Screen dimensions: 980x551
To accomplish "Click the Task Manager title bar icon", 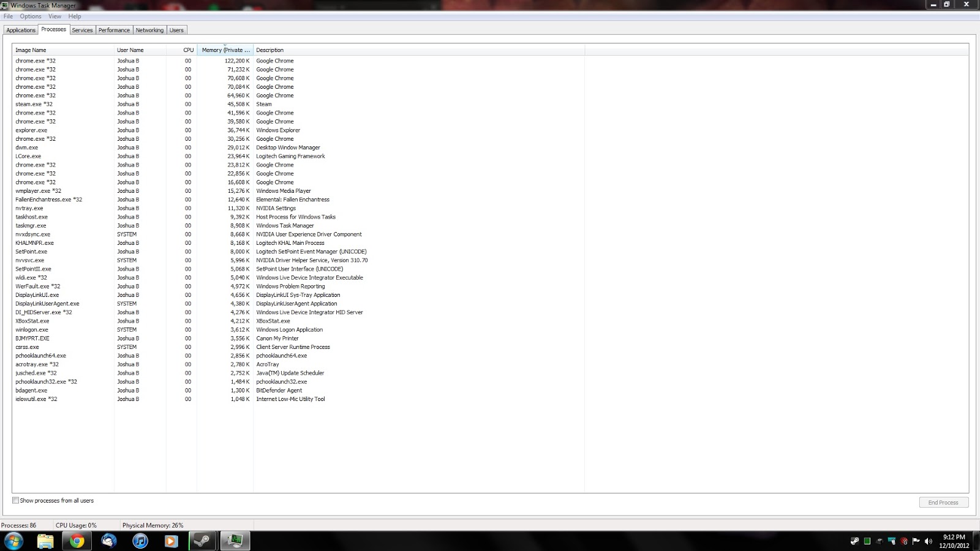I will tap(5, 5).
